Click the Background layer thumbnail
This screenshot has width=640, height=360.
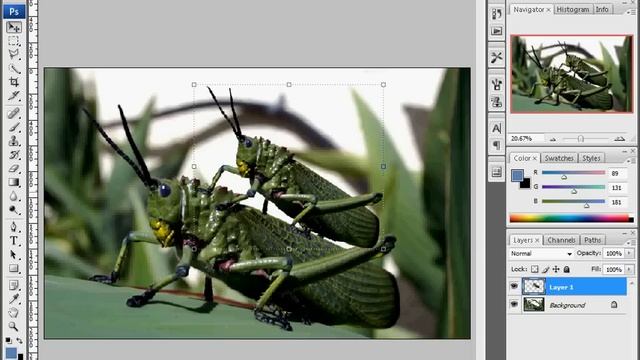(534, 304)
